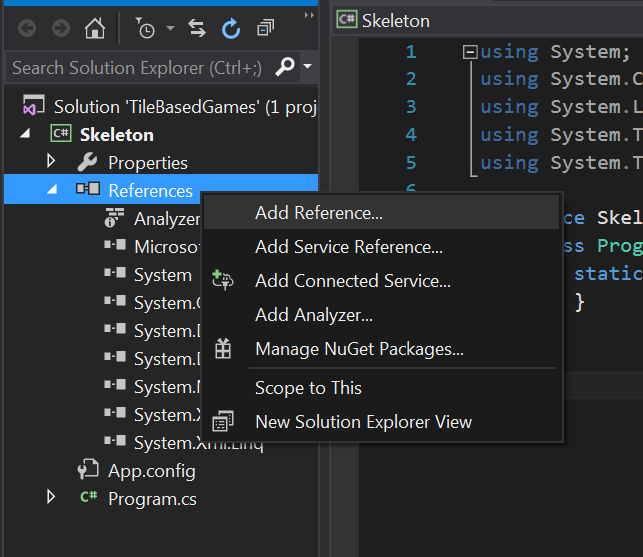The image size is (643, 557).
Task: Select System.Xml.Linq reference
Action: click(198, 443)
